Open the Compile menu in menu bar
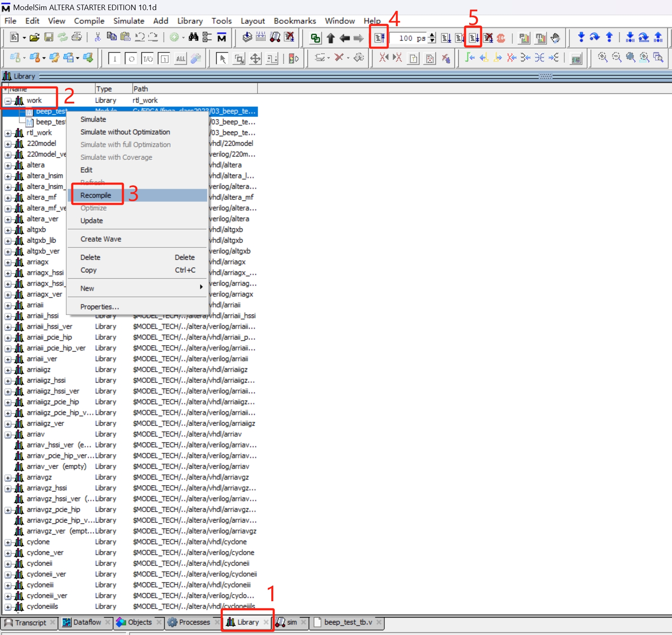Image resolution: width=672 pixels, height=635 pixels. click(x=89, y=21)
